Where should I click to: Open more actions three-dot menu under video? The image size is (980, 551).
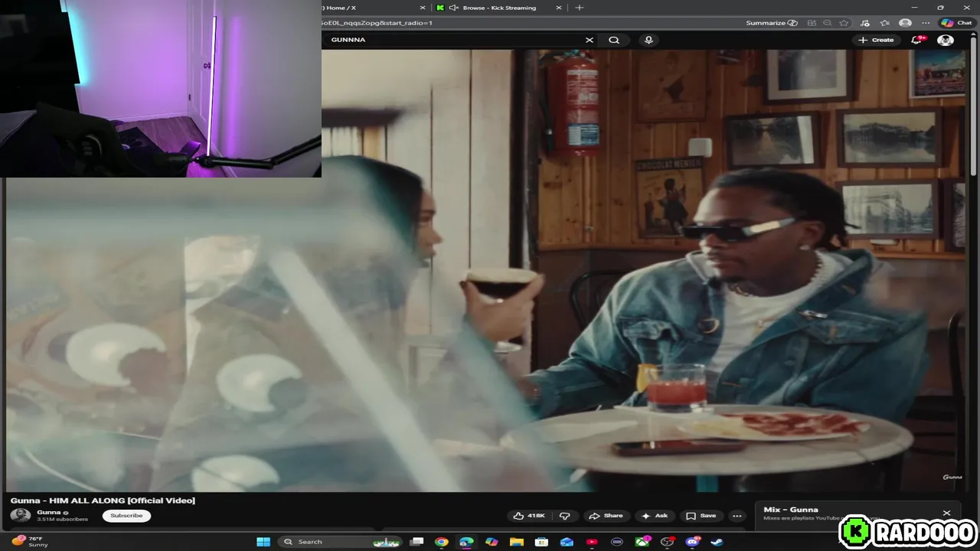[x=737, y=516]
